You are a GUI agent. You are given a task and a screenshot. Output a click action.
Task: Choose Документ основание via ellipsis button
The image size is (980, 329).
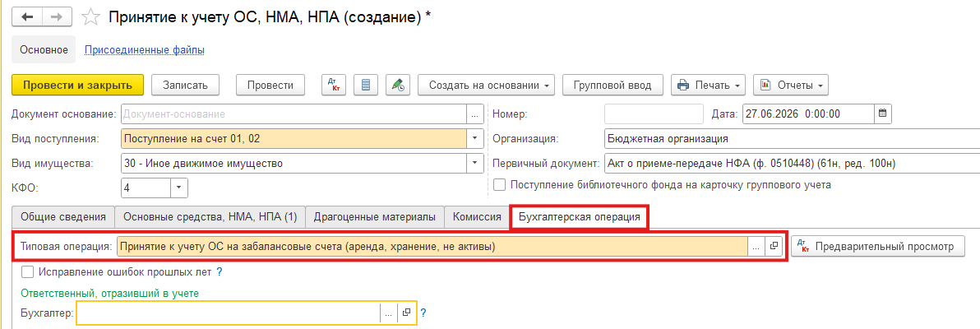474,114
